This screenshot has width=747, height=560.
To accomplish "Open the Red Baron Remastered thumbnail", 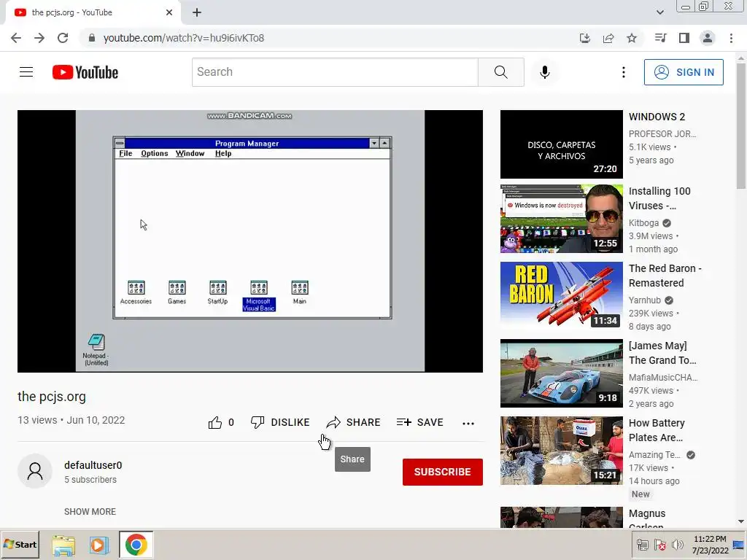I will (561, 296).
